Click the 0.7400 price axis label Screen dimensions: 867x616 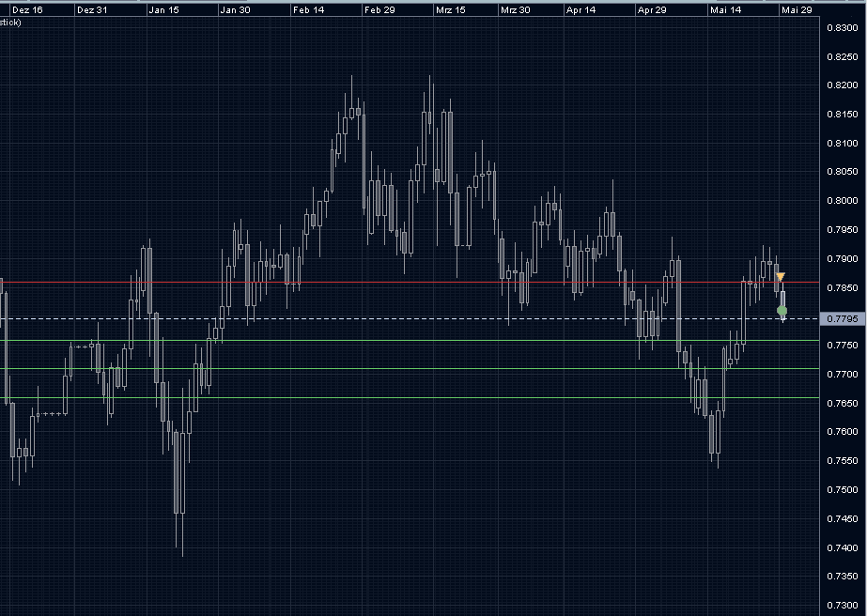point(843,548)
